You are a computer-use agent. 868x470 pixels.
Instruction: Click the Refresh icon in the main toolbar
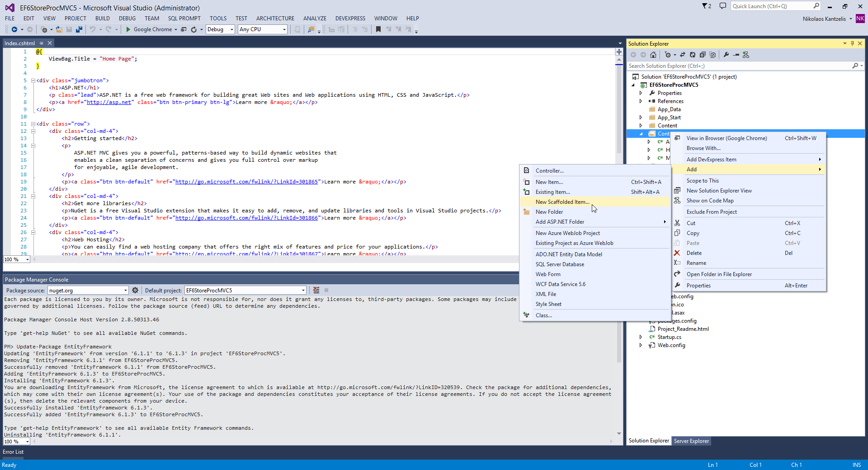(194, 29)
